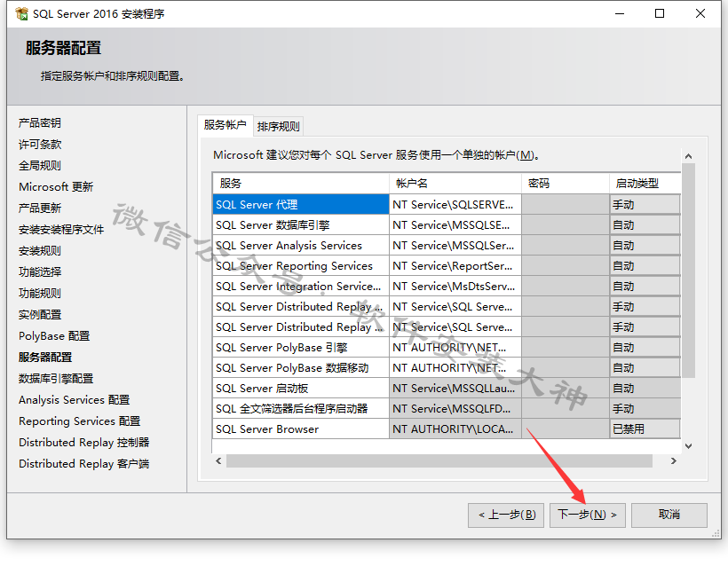
Task: Click the horizontal scrollbar right arrow
Action: click(x=674, y=460)
